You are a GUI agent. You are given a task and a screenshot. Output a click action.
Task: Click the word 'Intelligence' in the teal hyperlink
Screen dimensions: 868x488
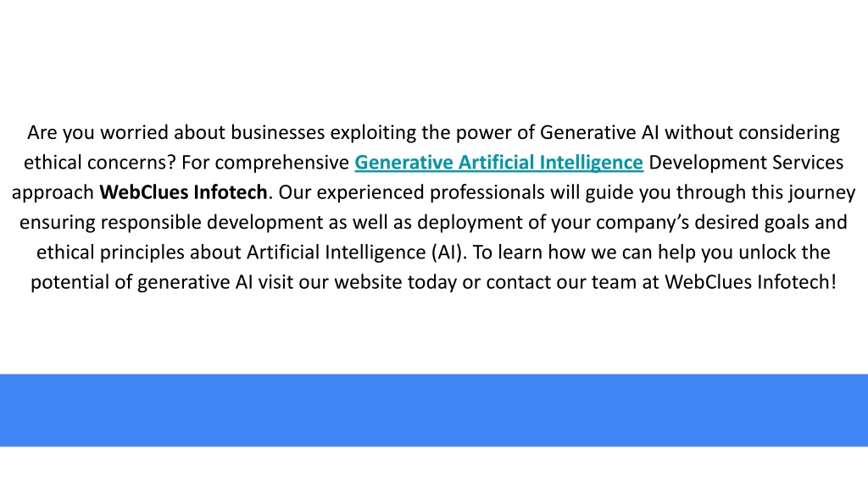pyautogui.click(x=591, y=163)
